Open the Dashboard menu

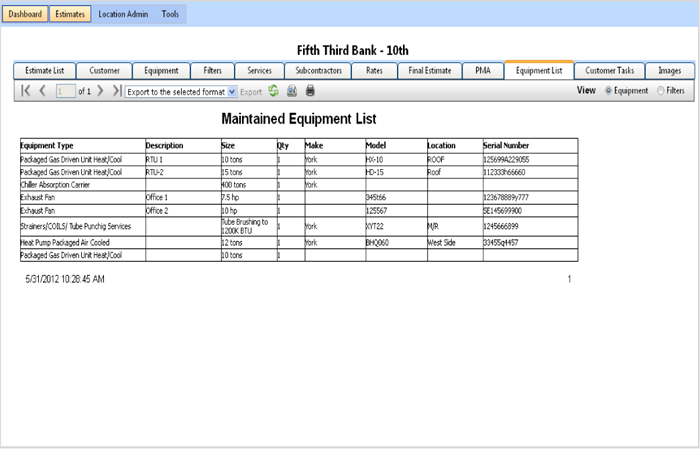[25, 14]
